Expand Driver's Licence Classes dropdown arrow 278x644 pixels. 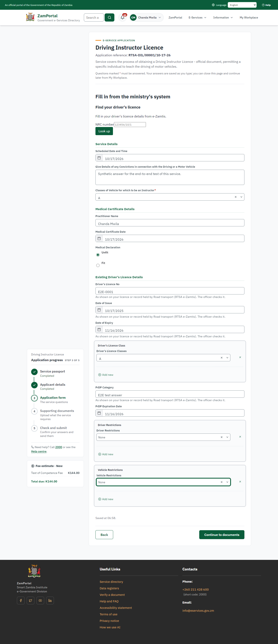pyautogui.click(x=227, y=358)
